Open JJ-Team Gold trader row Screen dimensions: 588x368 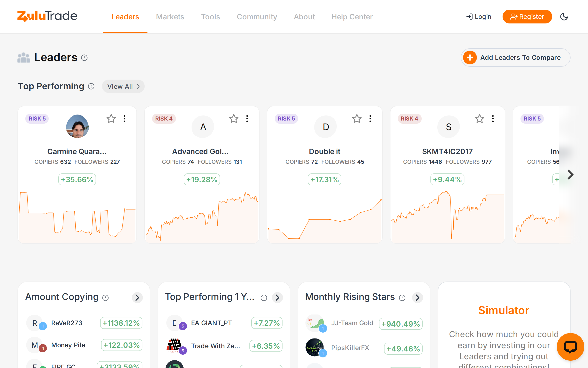click(x=364, y=323)
